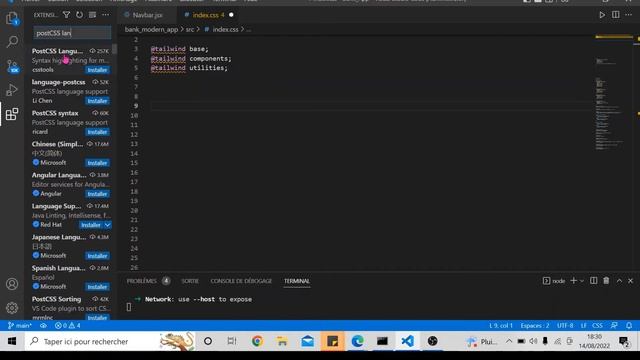
Task: Open extensions panel more actions menu
Action: pos(106,15)
